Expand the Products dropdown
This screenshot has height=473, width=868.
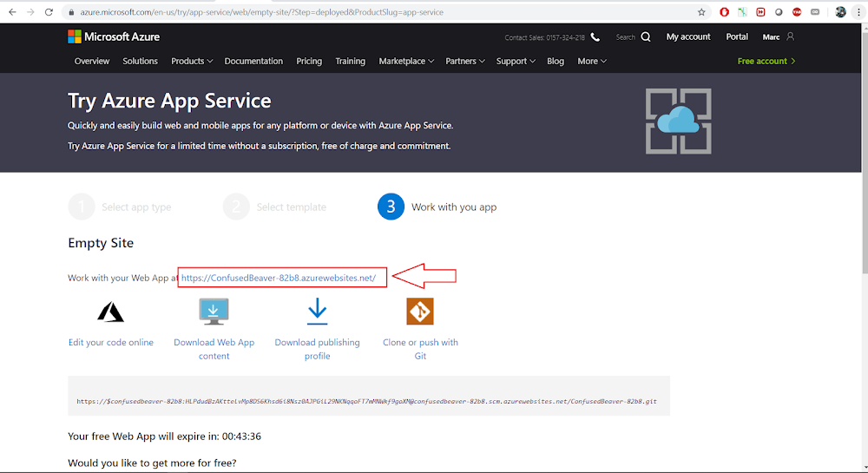click(192, 61)
